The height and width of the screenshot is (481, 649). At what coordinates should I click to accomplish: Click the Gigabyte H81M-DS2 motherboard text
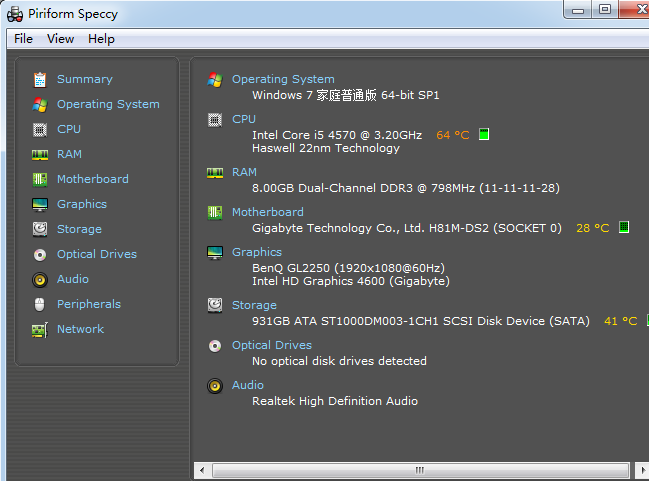[406, 228]
